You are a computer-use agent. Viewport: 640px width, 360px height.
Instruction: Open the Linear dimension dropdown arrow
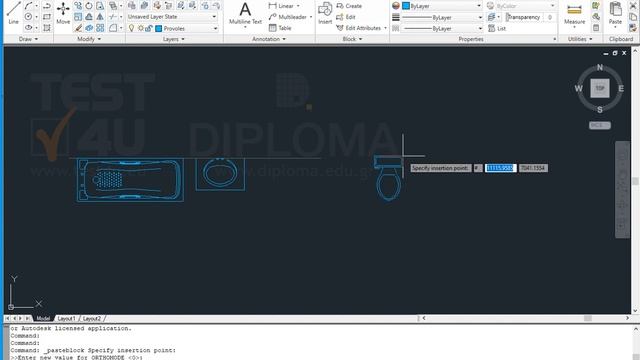point(298,6)
